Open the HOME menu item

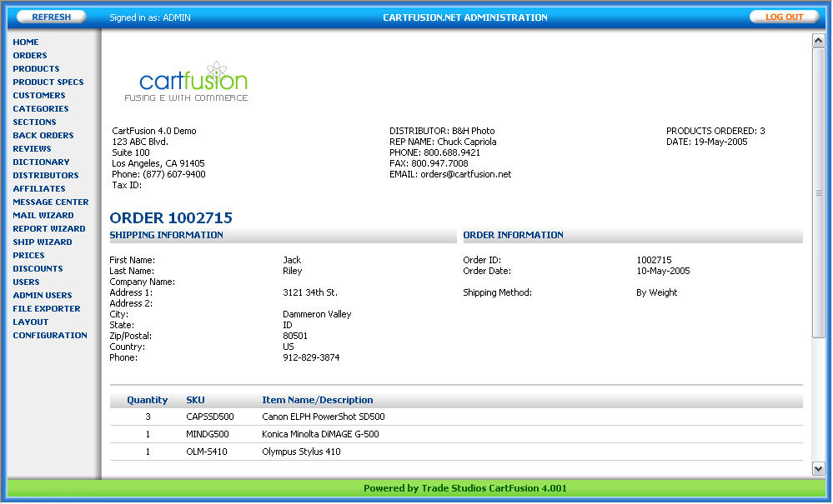(26, 42)
